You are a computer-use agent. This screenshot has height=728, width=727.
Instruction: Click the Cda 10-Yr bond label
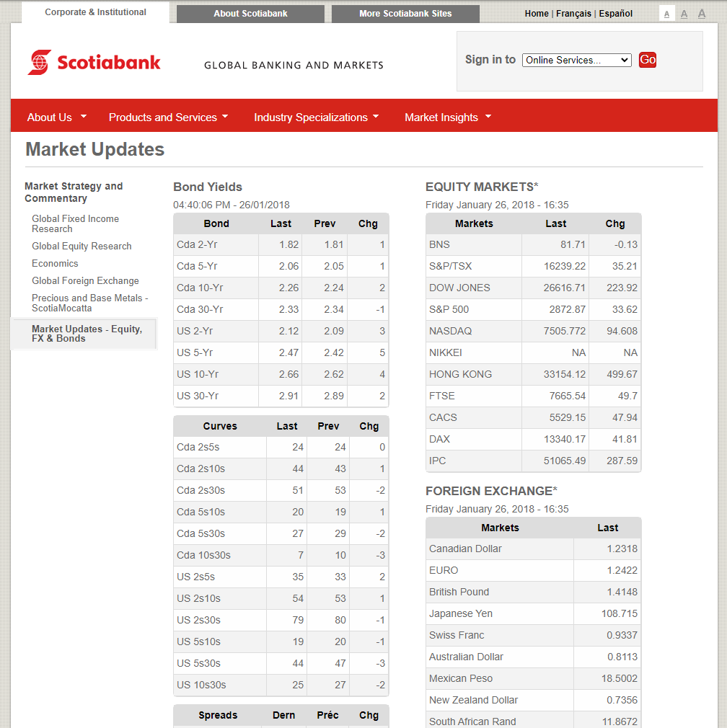pos(200,288)
